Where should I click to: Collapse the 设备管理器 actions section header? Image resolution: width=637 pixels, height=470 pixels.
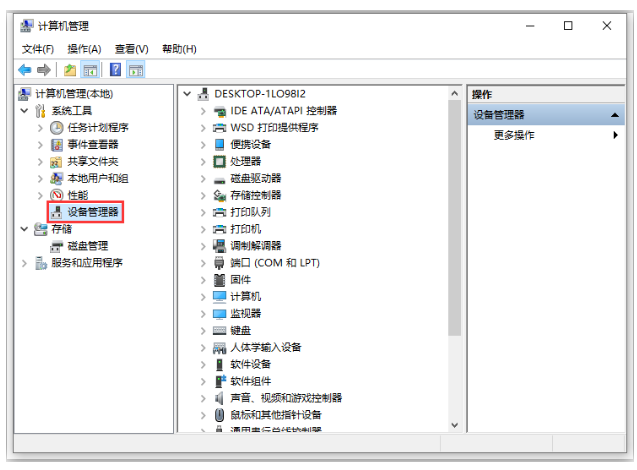click(615, 115)
